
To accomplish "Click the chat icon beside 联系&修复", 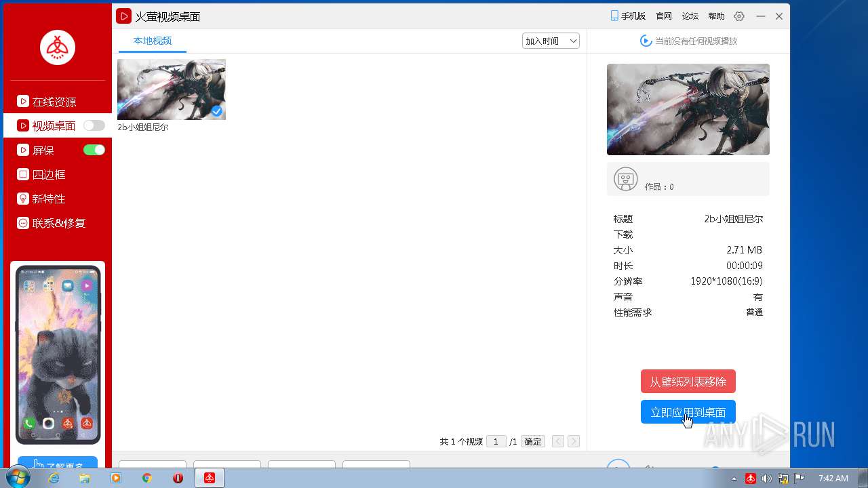I will coord(23,223).
